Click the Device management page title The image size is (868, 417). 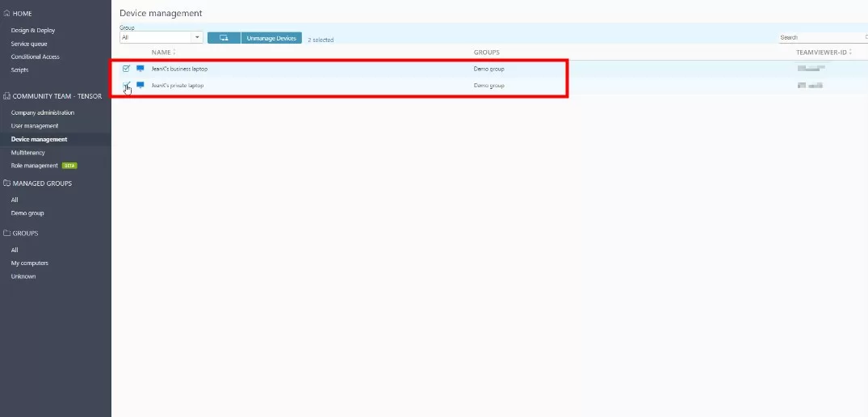click(161, 13)
